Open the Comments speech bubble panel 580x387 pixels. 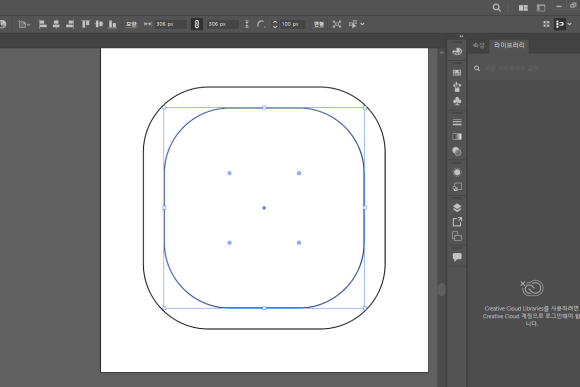coord(457,257)
